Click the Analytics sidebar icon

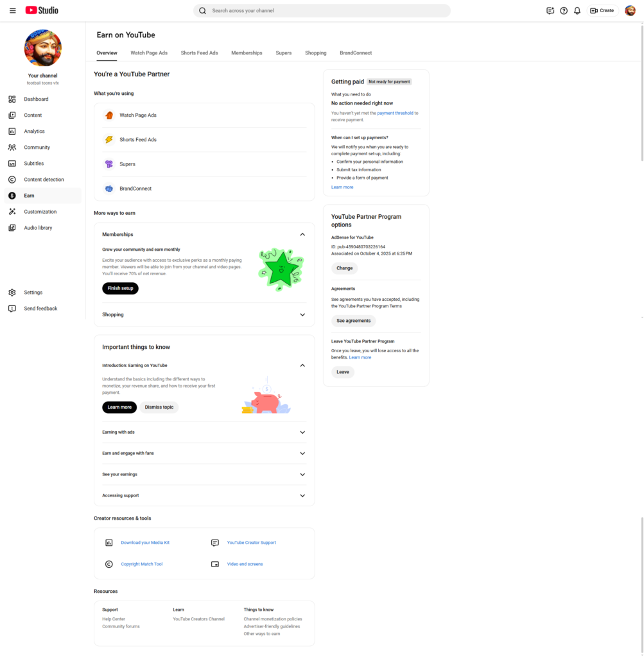[x=12, y=132]
